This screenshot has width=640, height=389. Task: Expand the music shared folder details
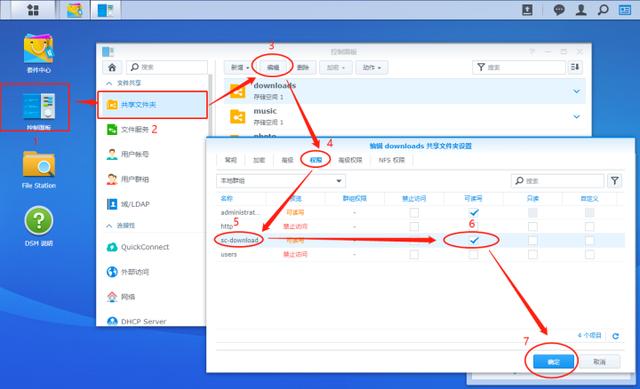[x=576, y=116]
